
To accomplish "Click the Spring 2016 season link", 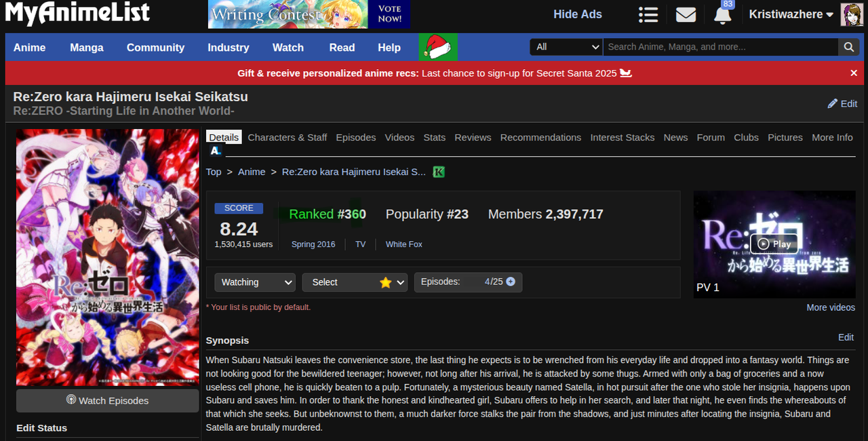I will click(313, 244).
